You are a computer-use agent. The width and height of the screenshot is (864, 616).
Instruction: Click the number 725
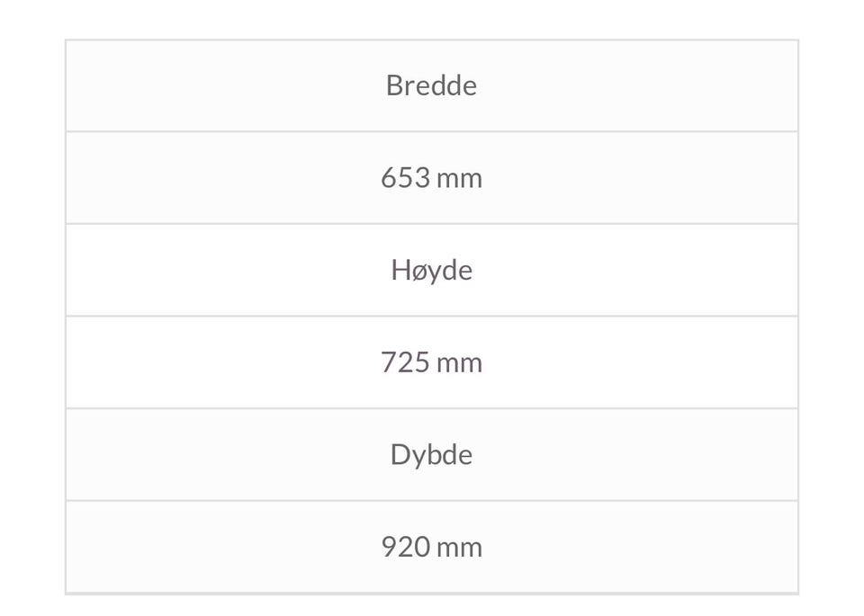(x=405, y=362)
